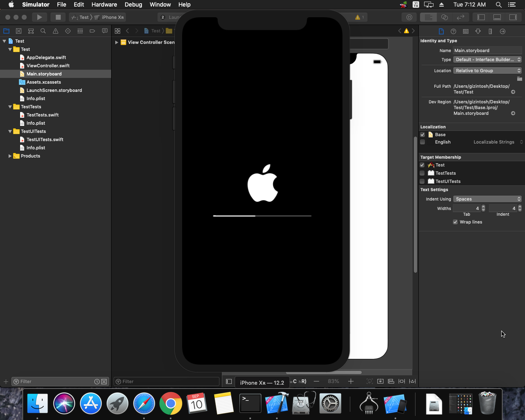Reveal Full Path in Finder arrow

pos(513,92)
